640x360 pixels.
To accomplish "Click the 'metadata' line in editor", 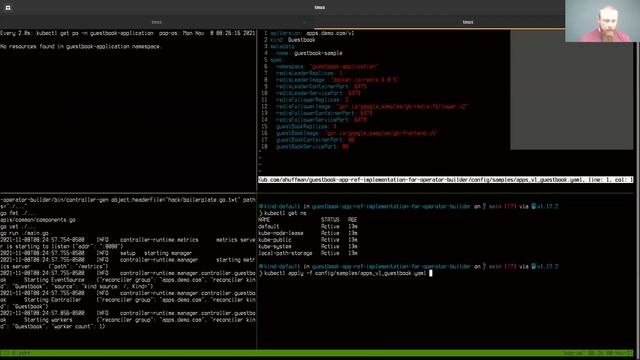I will coord(282,47).
